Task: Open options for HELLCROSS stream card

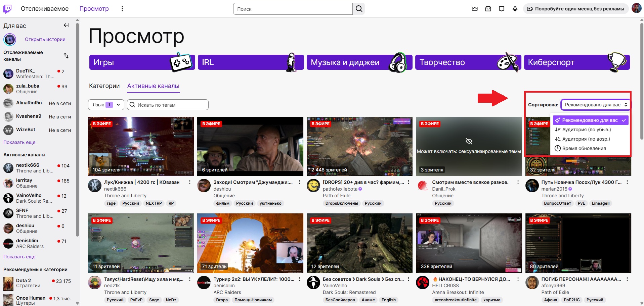Action: point(518,279)
